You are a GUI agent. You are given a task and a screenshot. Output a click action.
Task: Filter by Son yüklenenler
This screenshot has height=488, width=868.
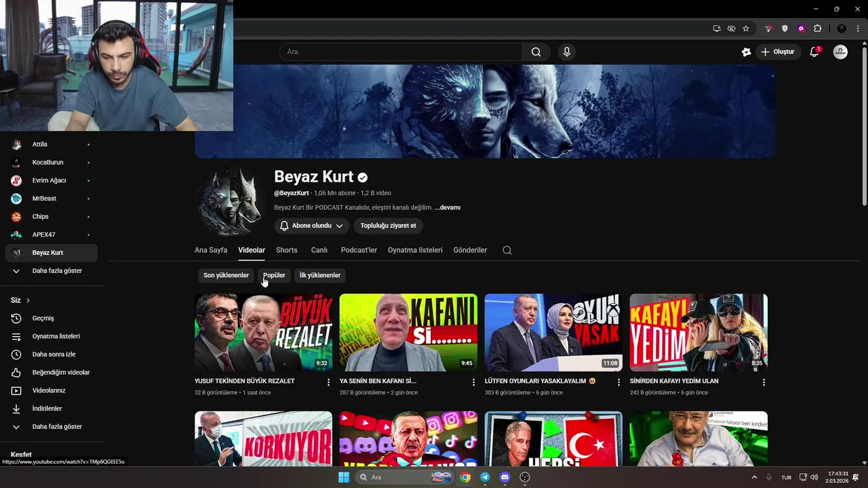click(x=226, y=275)
